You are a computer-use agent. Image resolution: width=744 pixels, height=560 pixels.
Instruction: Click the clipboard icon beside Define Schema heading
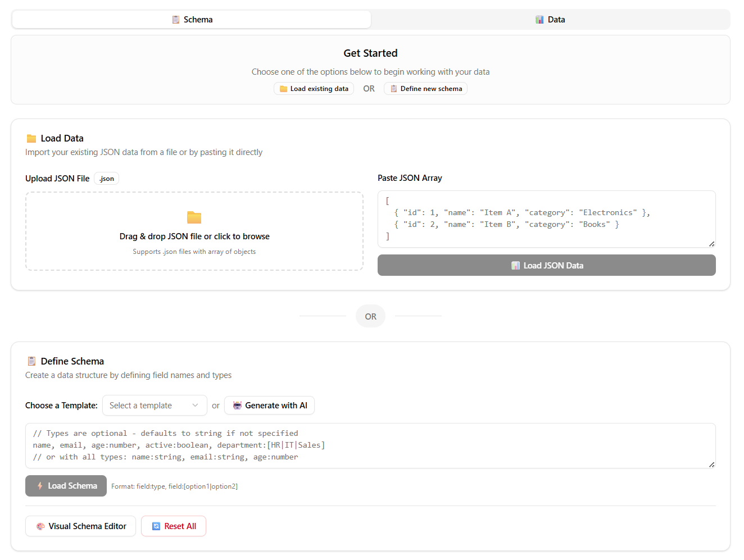point(31,361)
